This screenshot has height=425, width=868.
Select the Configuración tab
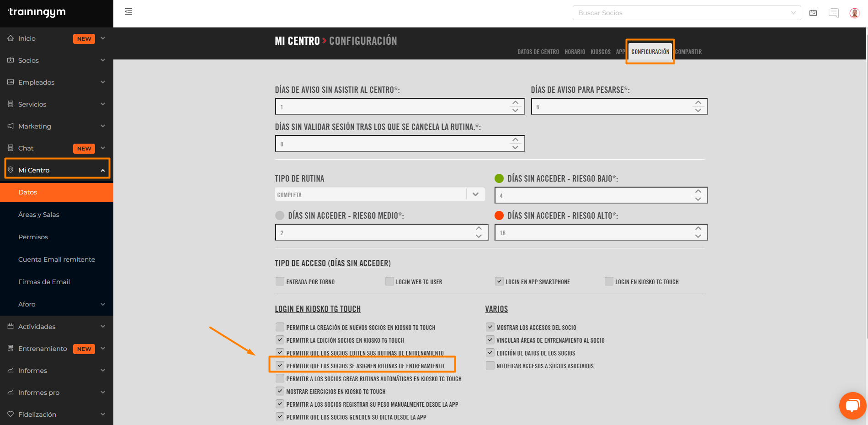pyautogui.click(x=650, y=52)
